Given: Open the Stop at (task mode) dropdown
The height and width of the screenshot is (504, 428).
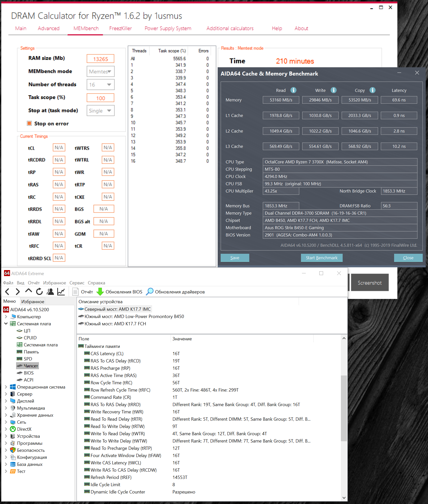Looking at the screenshot, I should pos(101,111).
